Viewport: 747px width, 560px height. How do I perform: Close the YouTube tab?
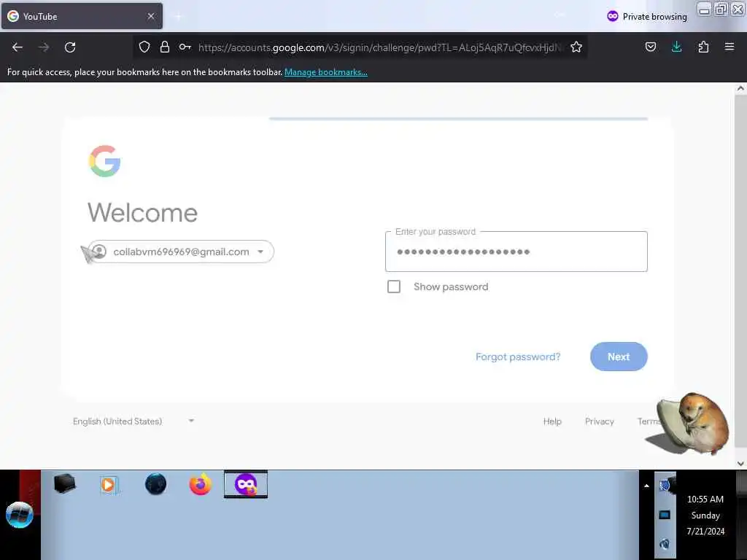tap(151, 16)
